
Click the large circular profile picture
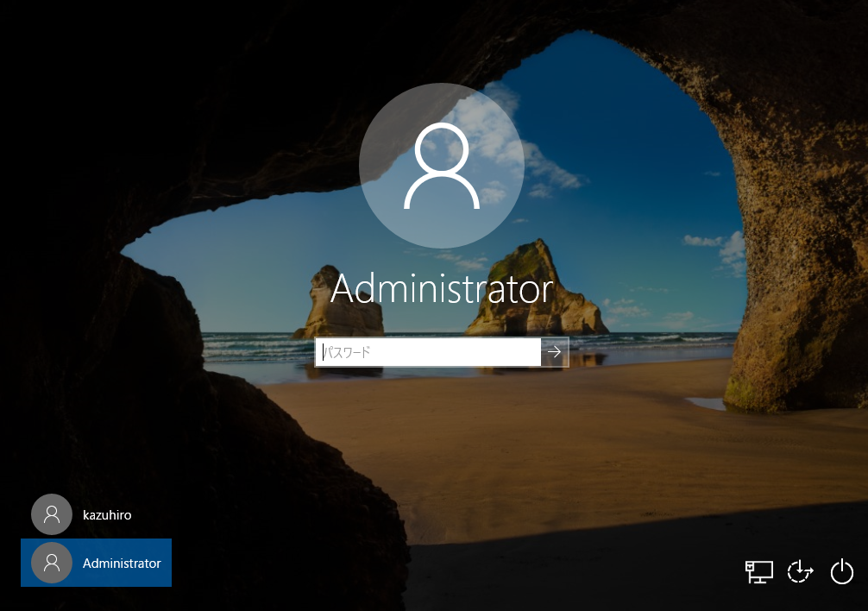[442, 166]
